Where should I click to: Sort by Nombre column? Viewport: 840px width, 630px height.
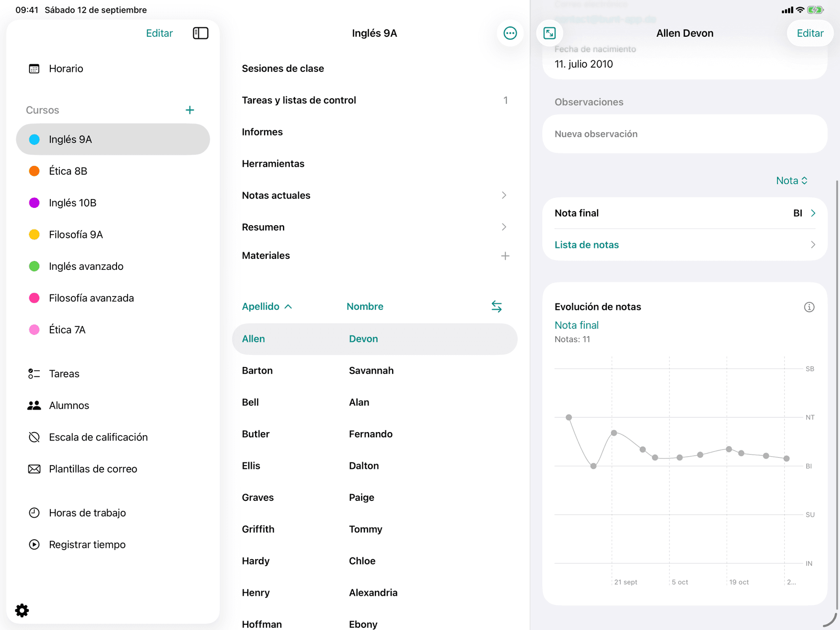tap(365, 307)
